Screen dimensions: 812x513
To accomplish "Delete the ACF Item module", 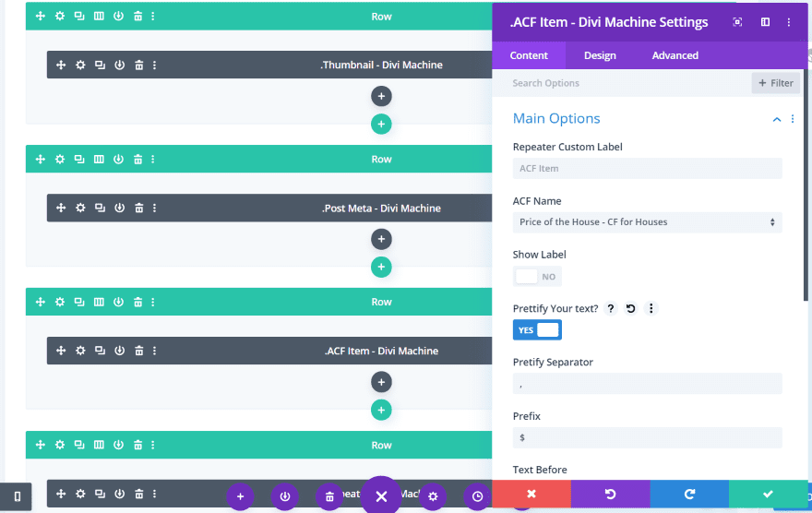I will click(x=138, y=352).
